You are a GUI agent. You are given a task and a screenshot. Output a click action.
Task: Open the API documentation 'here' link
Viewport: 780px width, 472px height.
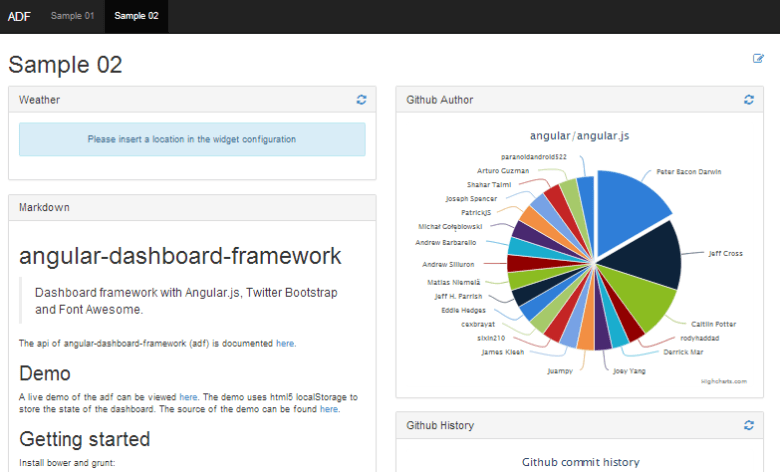pyautogui.click(x=285, y=343)
